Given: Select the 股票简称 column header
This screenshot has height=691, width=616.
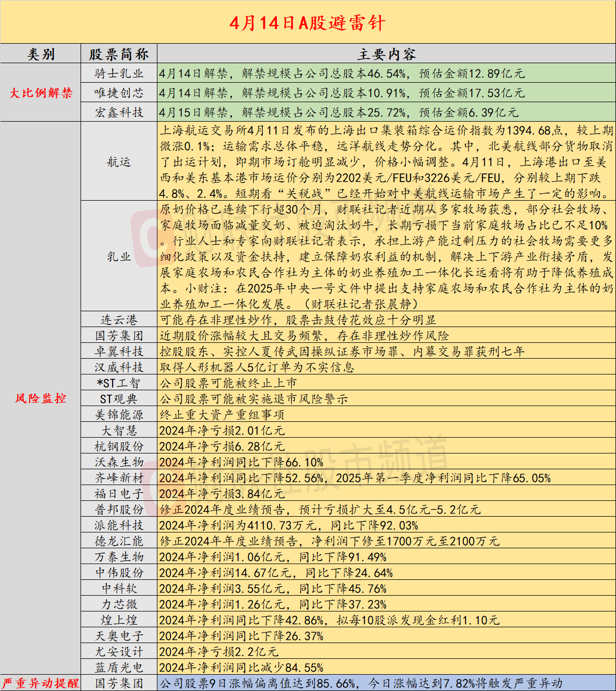Looking at the screenshot, I should [x=119, y=54].
